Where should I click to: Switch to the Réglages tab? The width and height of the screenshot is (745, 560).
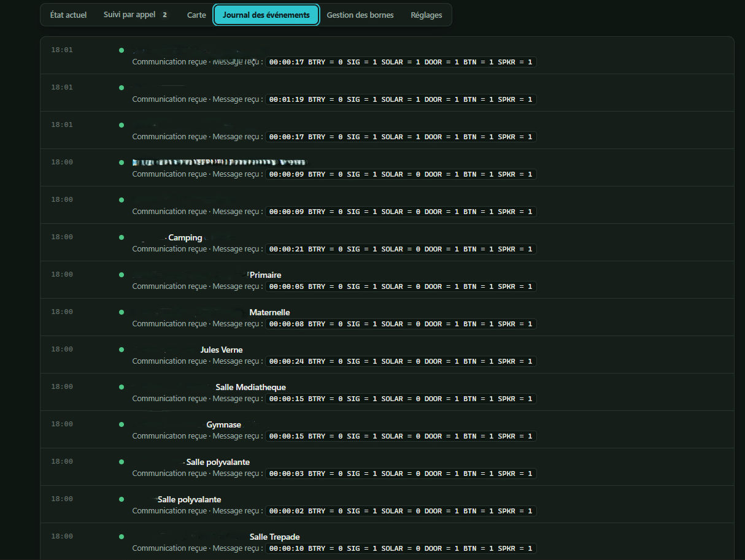coord(427,15)
